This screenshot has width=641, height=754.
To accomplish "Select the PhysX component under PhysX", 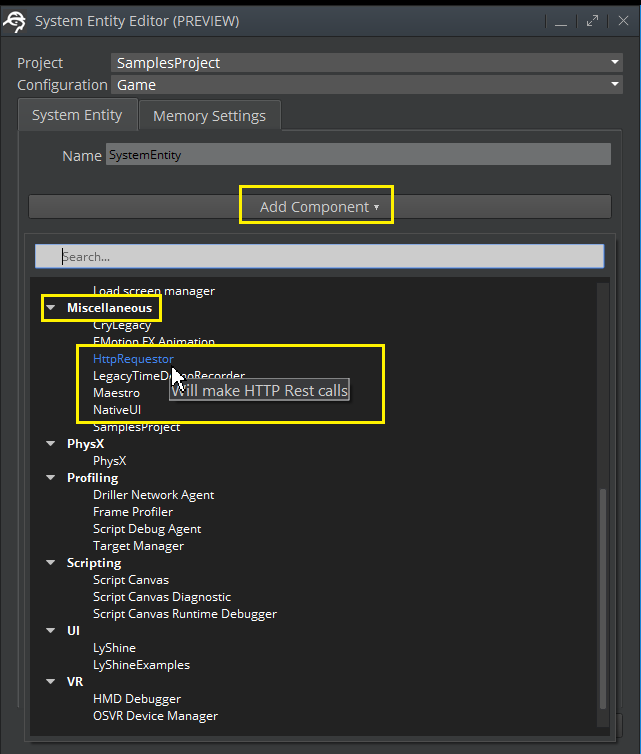I will coord(110,461).
